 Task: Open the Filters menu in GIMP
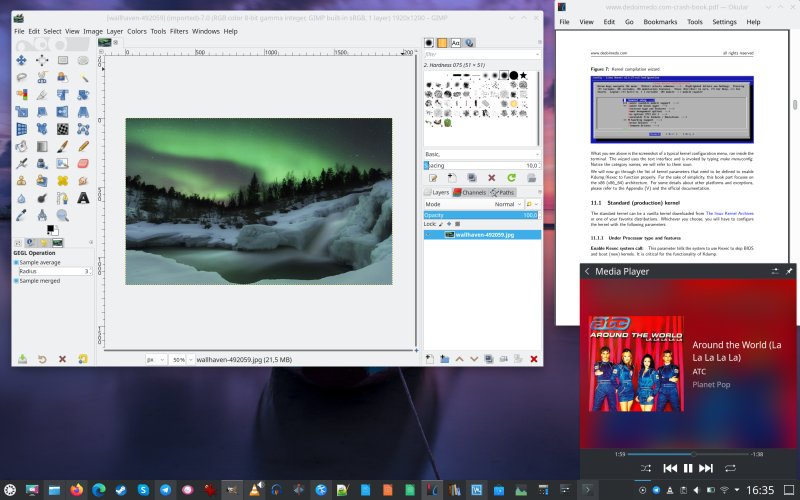[179, 31]
